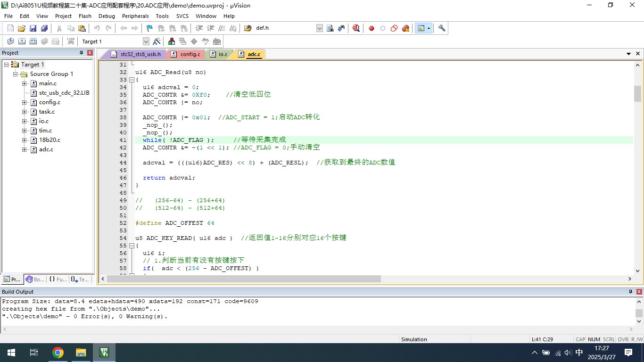Create a new file via toolbar icon

click(10, 28)
